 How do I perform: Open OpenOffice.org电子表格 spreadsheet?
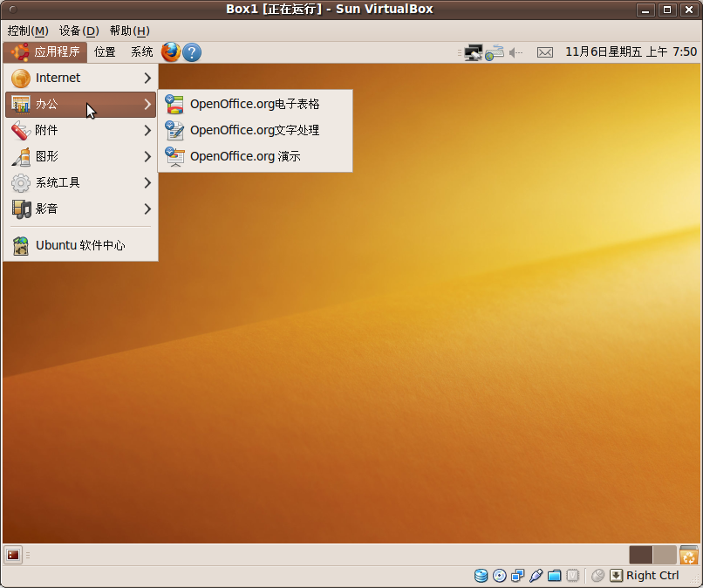click(x=255, y=104)
